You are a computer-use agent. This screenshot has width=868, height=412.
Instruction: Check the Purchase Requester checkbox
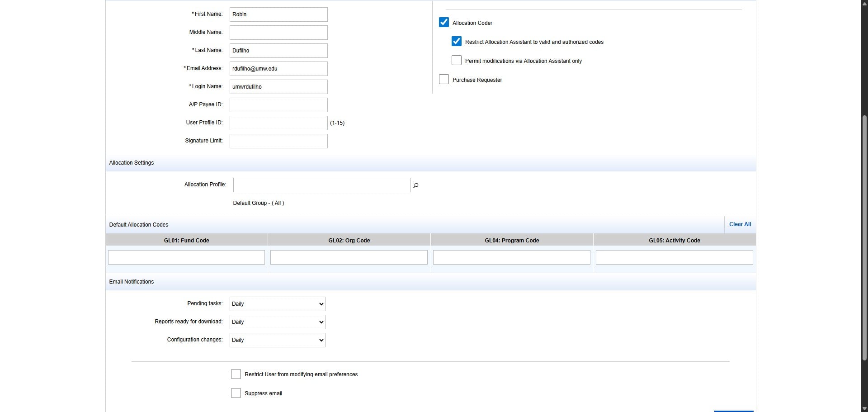click(x=444, y=80)
